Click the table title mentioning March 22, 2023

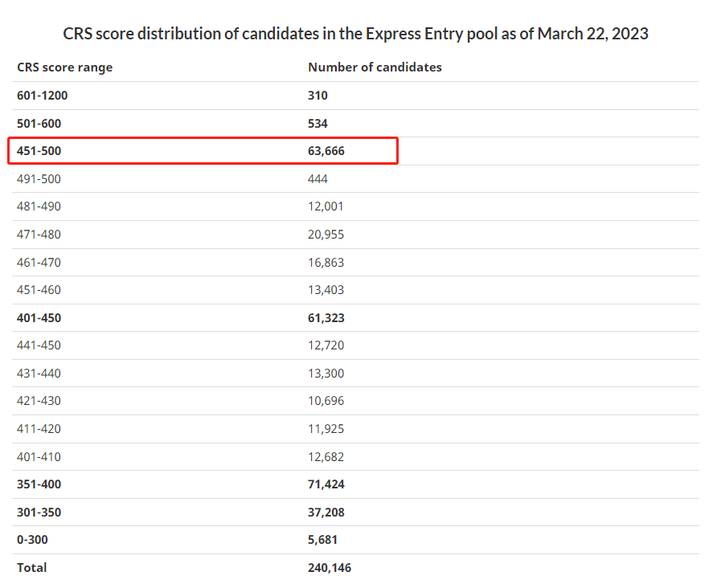[356, 34]
